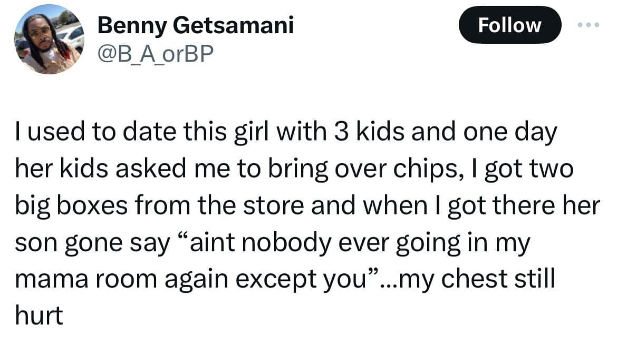Open the three-dot more options menu
The height and width of the screenshot is (364, 617).
click(589, 25)
